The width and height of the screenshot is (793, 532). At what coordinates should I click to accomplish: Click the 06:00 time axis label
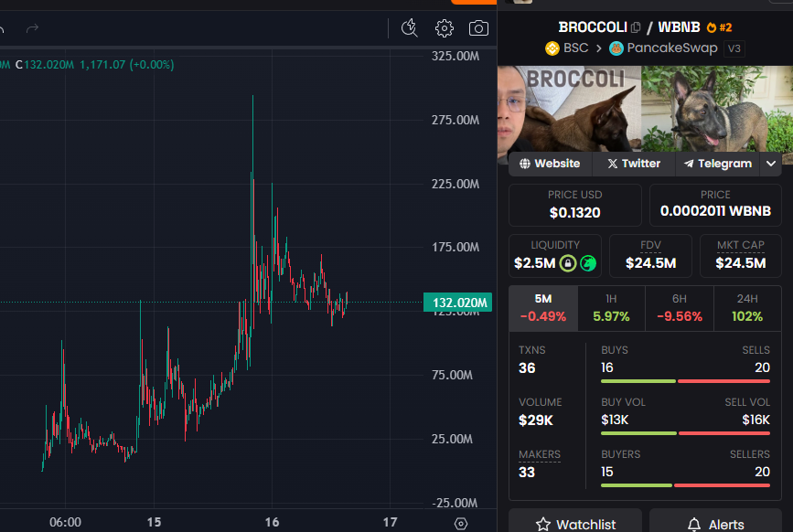point(65,522)
